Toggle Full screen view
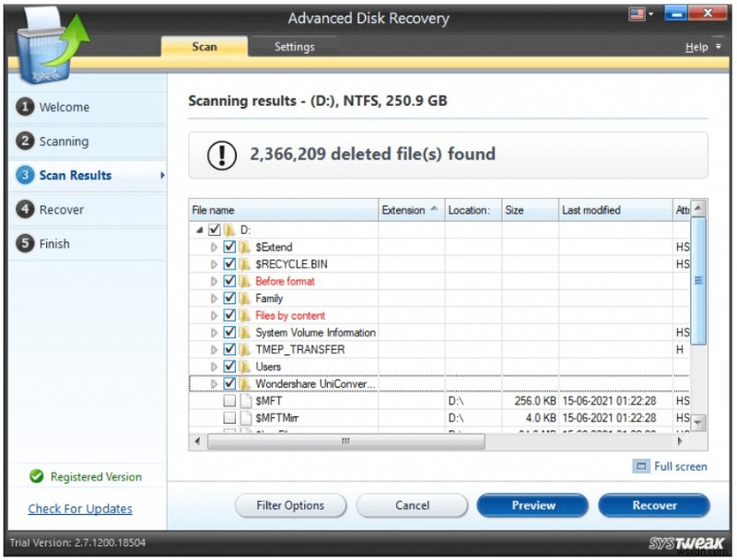Viewport: 737px width, 560px height. click(x=669, y=466)
